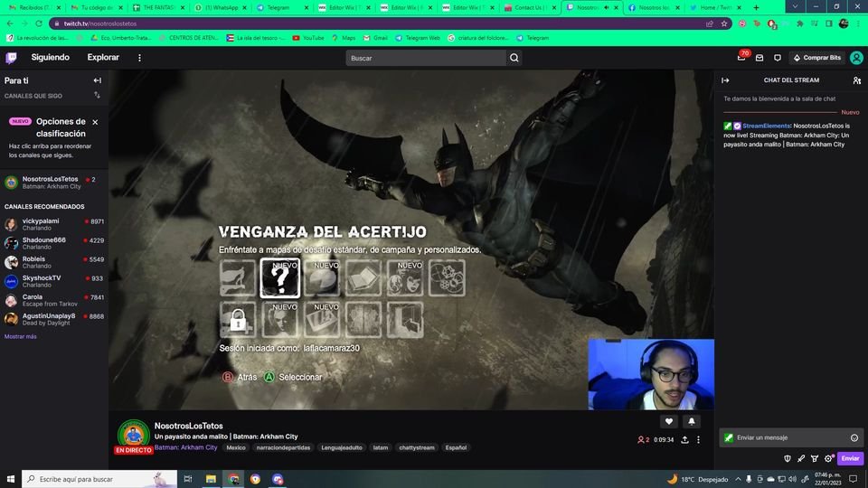This screenshot has height=488, width=868.
Task: Toggle the follow heart button
Action: (x=669, y=422)
